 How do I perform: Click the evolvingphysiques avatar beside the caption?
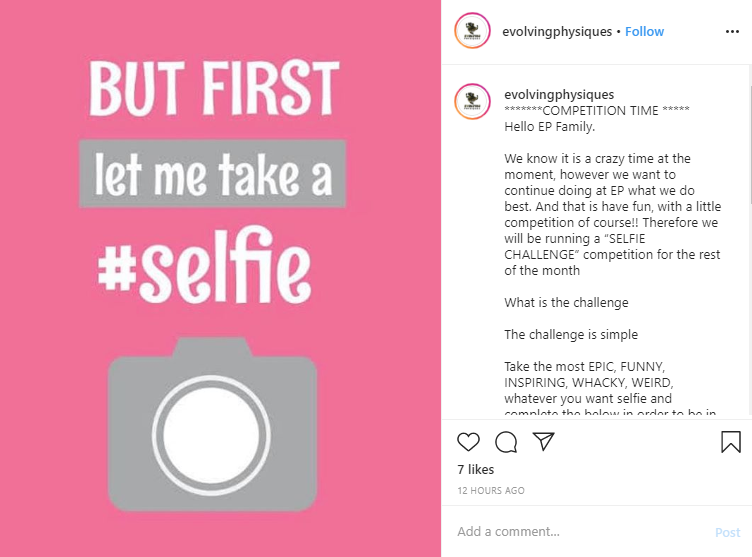(x=472, y=101)
